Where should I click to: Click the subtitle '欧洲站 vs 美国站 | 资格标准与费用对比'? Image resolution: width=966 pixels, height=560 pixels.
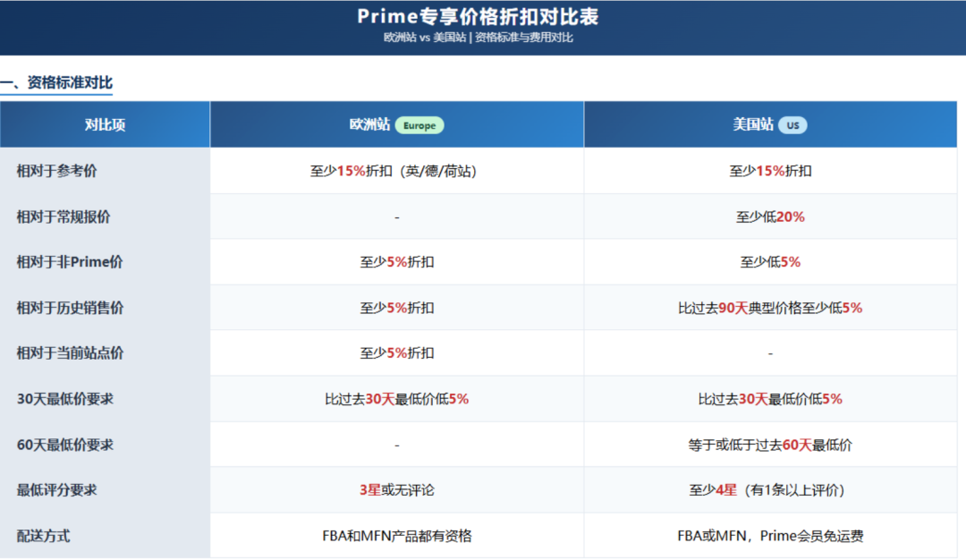click(478, 38)
